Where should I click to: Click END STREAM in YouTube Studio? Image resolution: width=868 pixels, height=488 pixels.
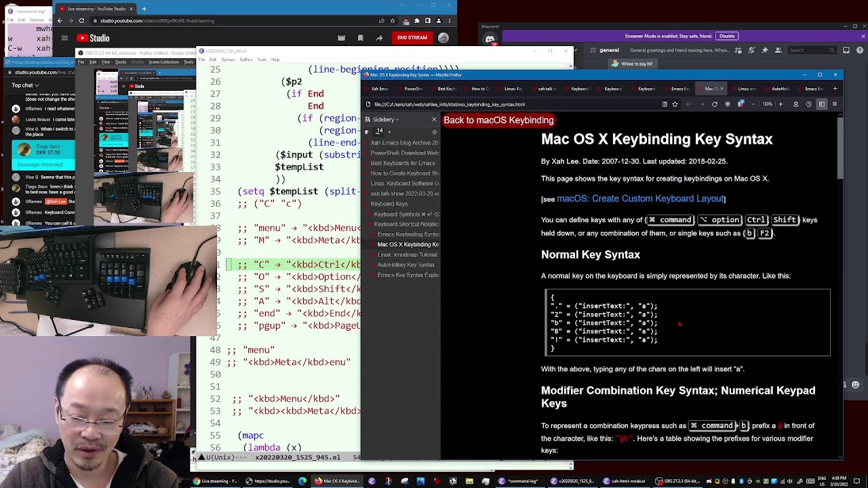click(412, 38)
